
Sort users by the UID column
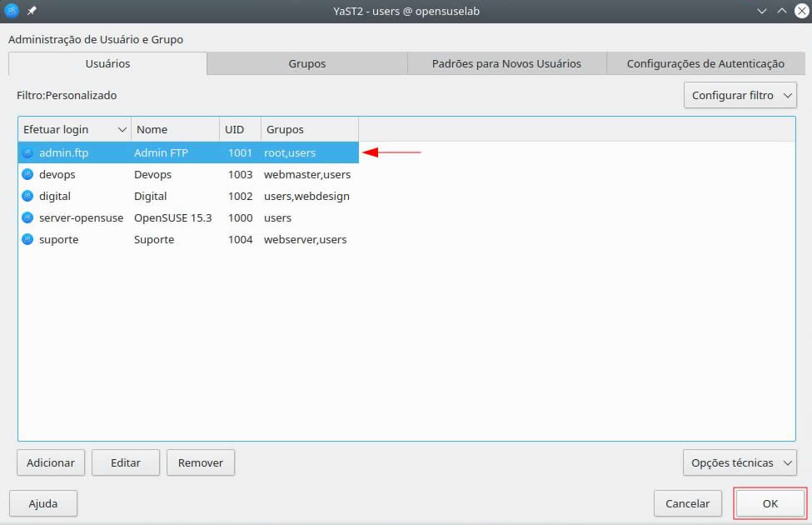tap(235, 130)
